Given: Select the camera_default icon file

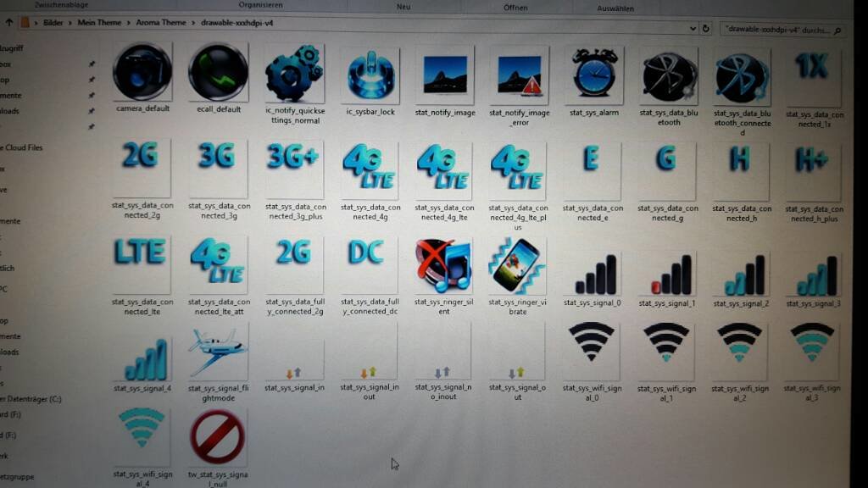Looking at the screenshot, I should click(142, 73).
